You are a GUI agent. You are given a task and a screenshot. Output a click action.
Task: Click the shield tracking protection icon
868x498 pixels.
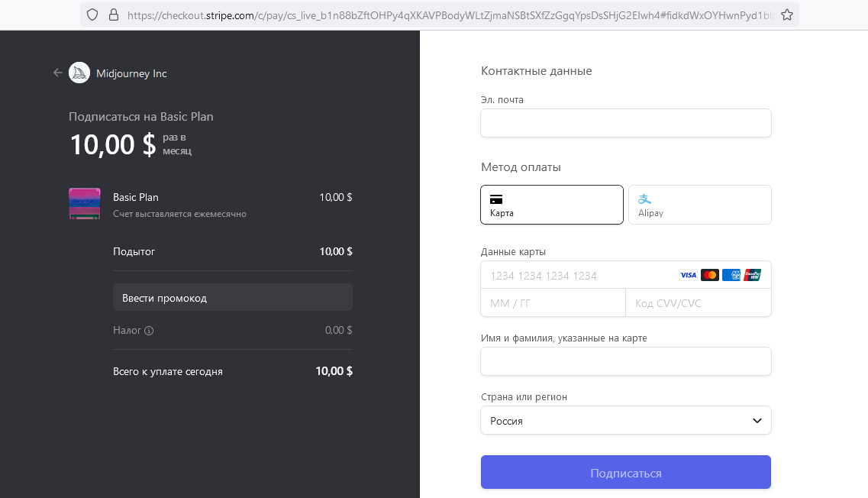[x=92, y=15]
